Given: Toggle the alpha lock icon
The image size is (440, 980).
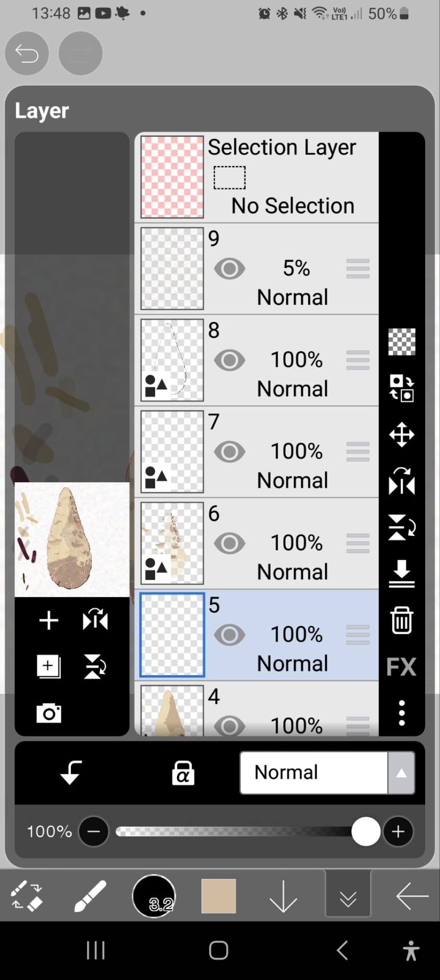Looking at the screenshot, I should click(183, 773).
